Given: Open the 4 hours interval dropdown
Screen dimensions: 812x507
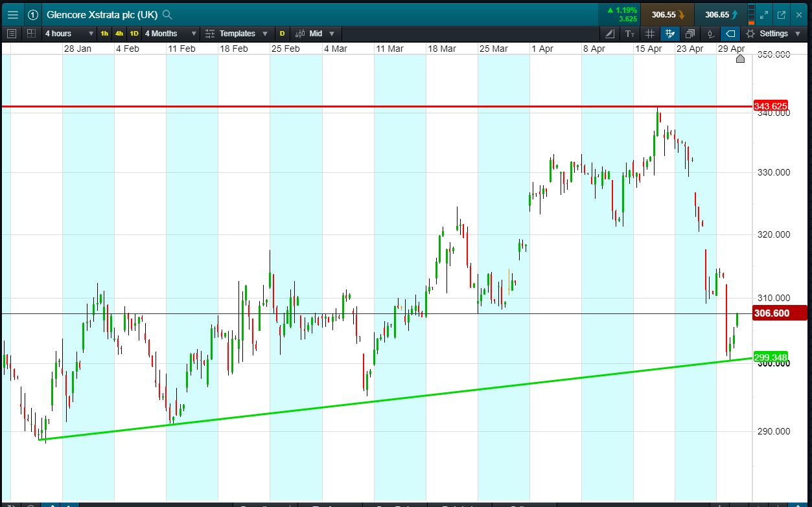Looking at the screenshot, I should (x=69, y=34).
